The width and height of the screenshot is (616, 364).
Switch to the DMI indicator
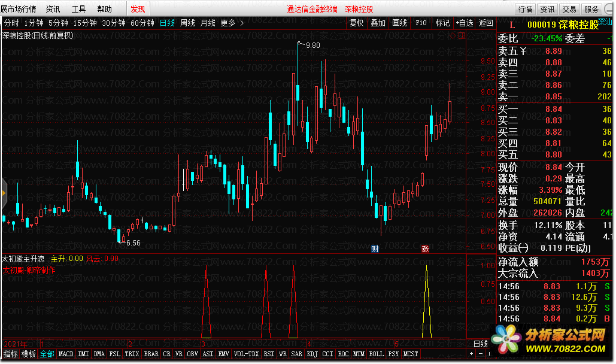pyautogui.click(x=83, y=354)
